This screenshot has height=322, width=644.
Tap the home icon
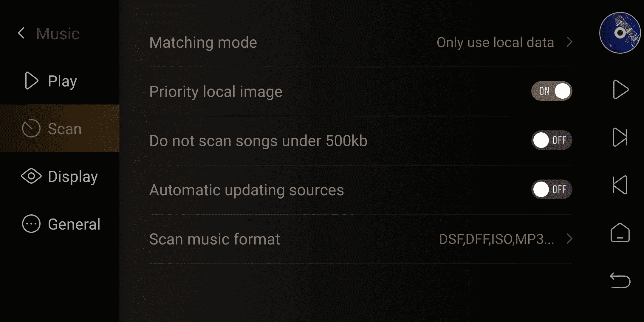coord(620,233)
